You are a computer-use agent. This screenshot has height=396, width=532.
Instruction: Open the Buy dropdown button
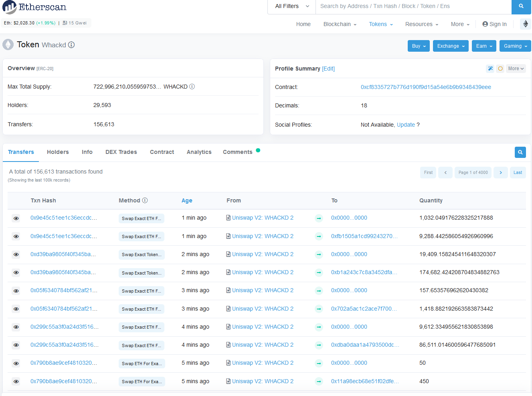419,46
